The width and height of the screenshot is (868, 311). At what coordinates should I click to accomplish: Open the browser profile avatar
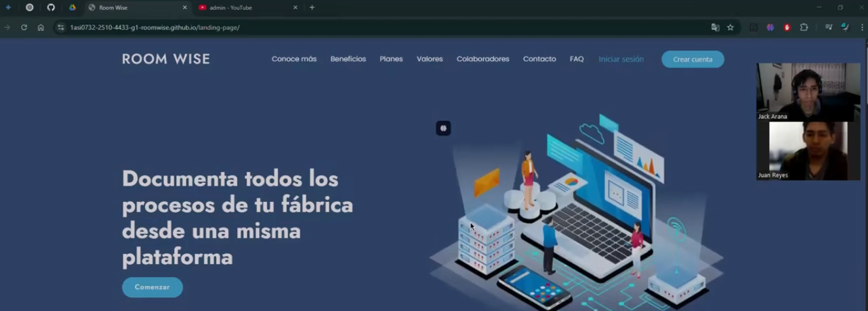pos(845,27)
